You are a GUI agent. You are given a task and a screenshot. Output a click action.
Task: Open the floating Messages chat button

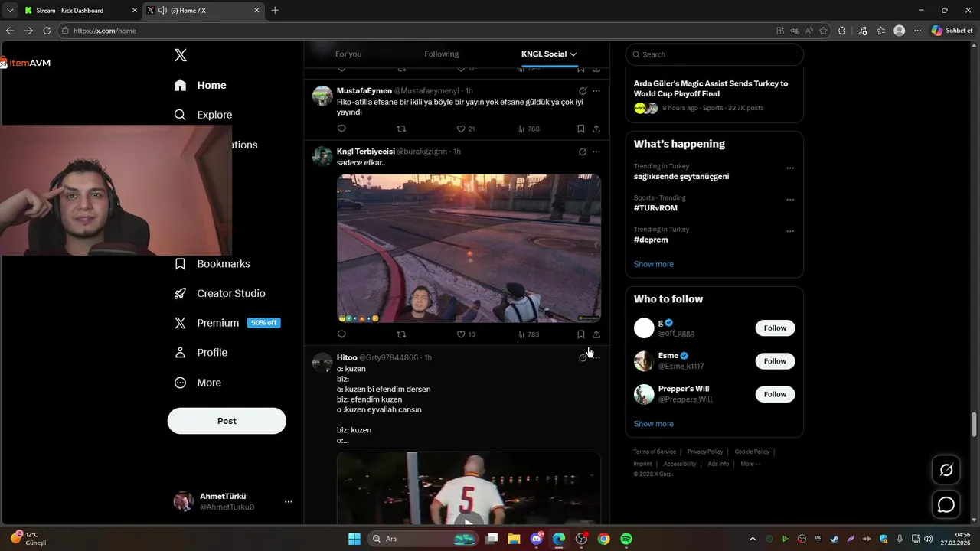click(946, 505)
